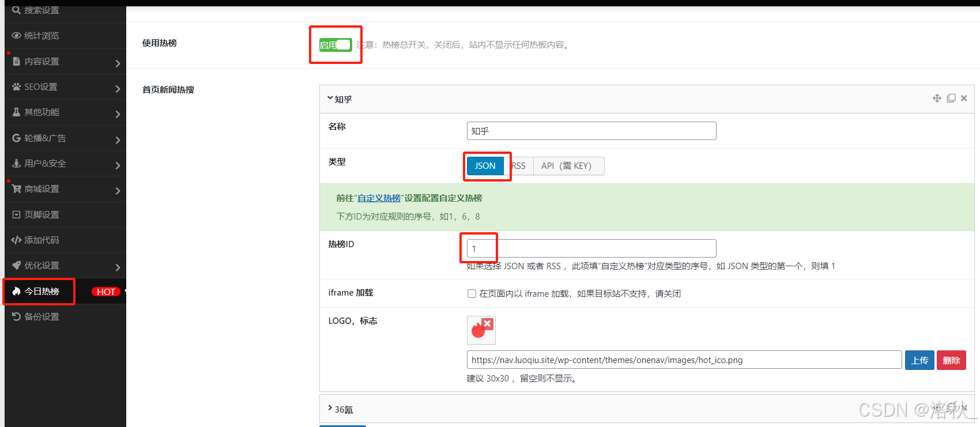Viewport: 980px width, 427px height.
Task: Collapse the 知乎 panel chevron
Action: pyautogui.click(x=330, y=99)
